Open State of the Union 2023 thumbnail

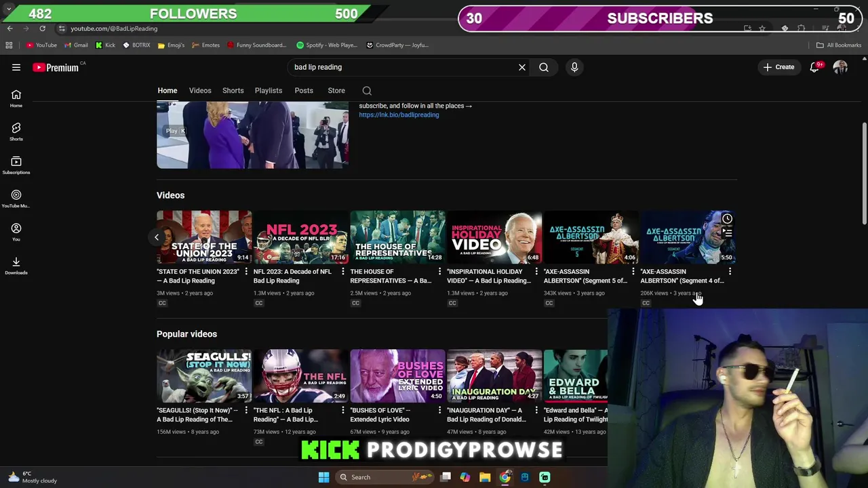tap(204, 237)
